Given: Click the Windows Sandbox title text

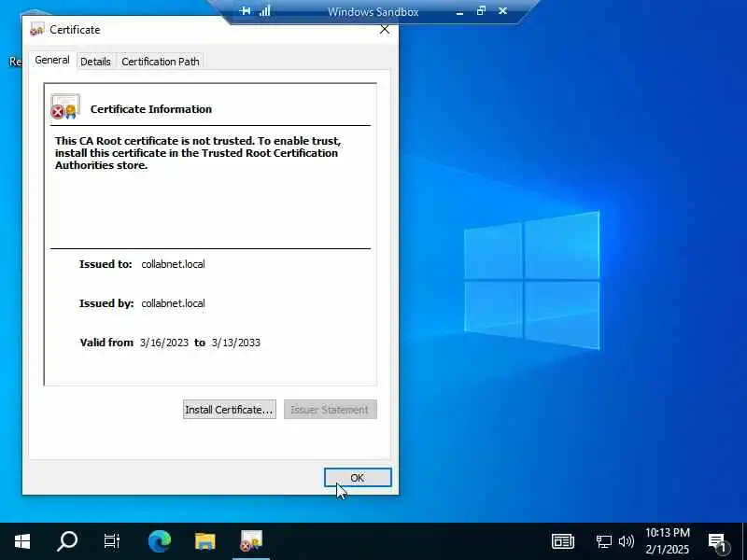Looking at the screenshot, I should coord(373,12).
